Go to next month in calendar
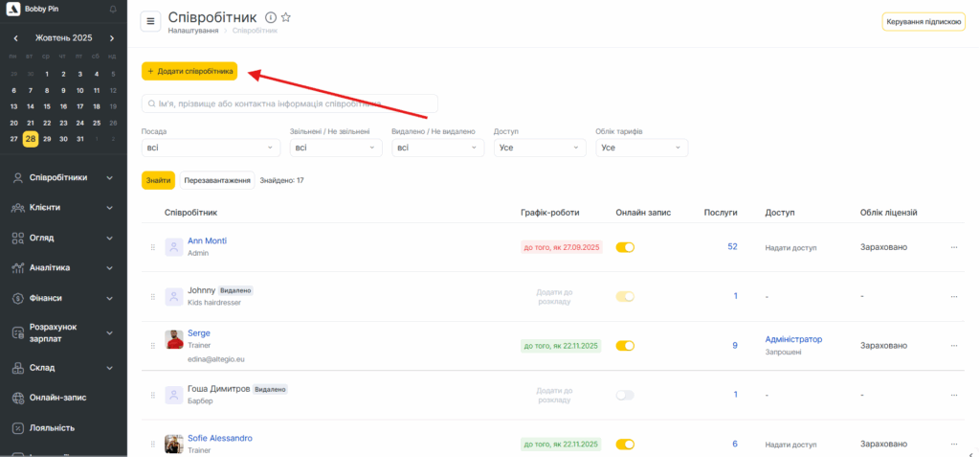This screenshot has height=457, width=980. [112, 38]
